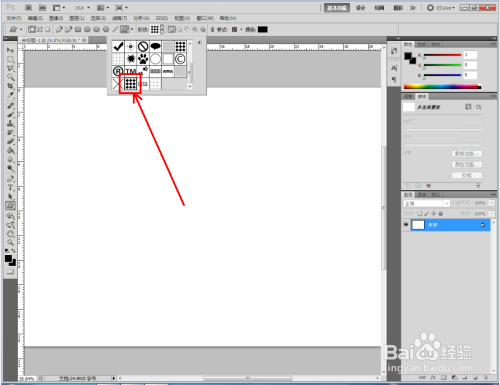Activate the Zoom tool in toolbox
Screen dimensions: 500x385
pos(10,242)
